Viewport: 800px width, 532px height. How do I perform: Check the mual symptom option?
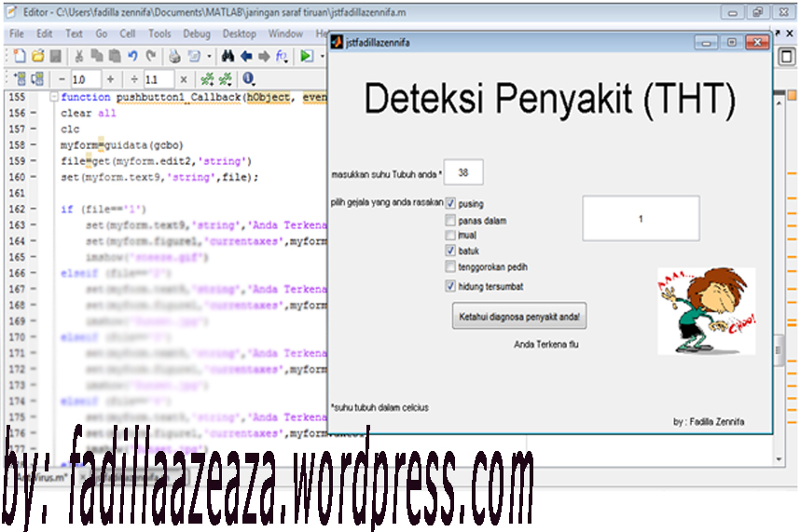point(450,236)
